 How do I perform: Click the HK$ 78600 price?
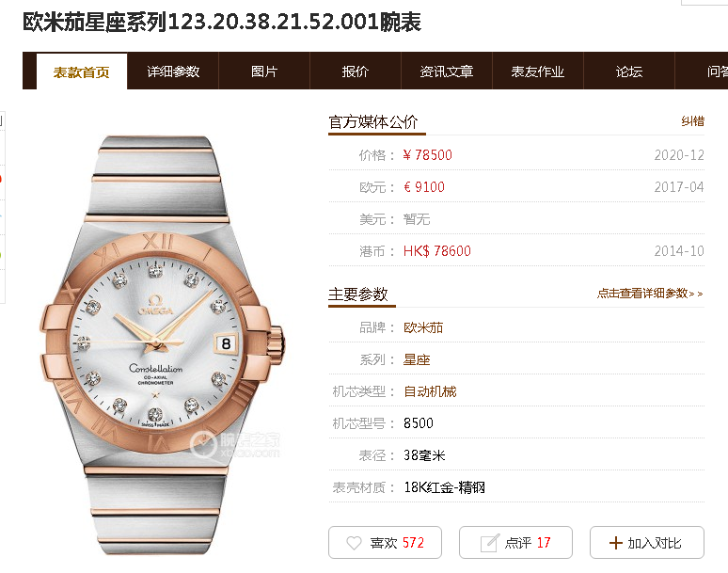click(x=436, y=251)
